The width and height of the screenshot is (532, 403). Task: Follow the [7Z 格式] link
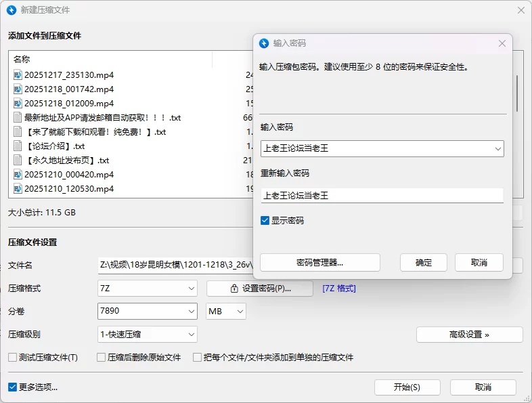click(338, 289)
